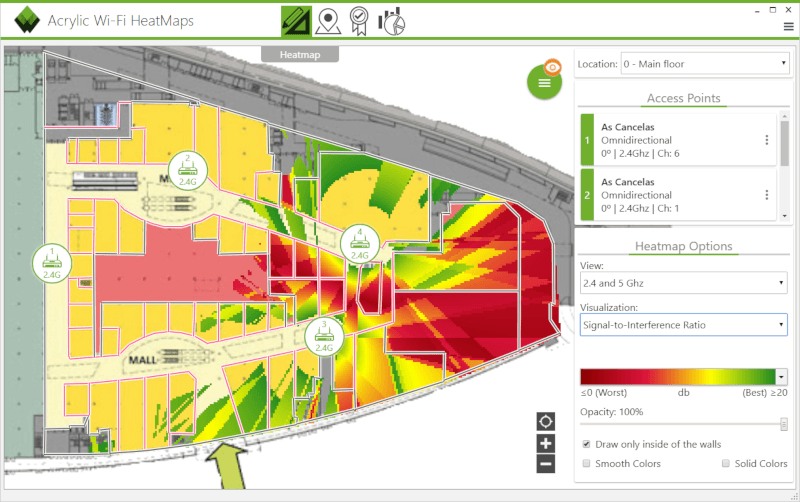The height and width of the screenshot is (502, 800).
Task: Open the location map pin icon
Action: [328, 21]
